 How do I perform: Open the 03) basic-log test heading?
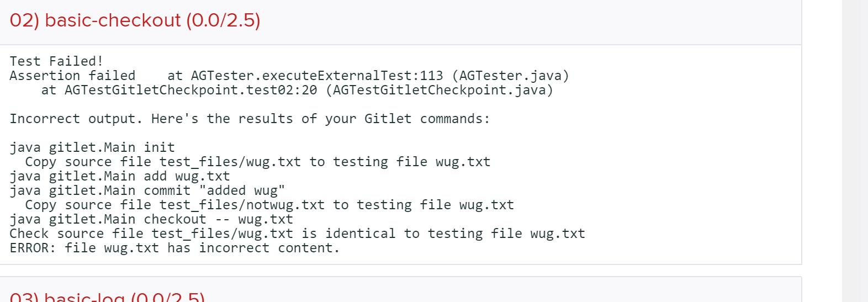[x=108, y=297]
